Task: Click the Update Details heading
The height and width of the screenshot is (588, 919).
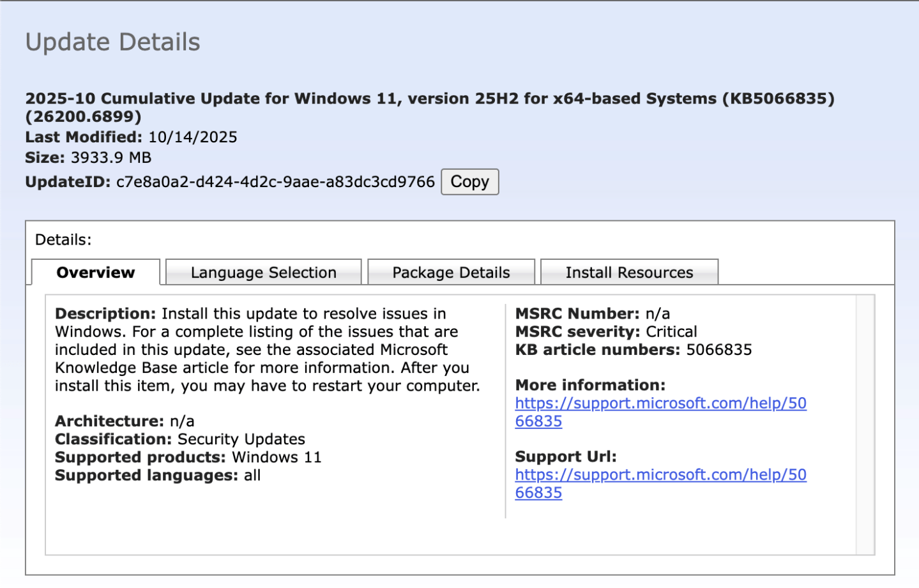Action: point(112,42)
